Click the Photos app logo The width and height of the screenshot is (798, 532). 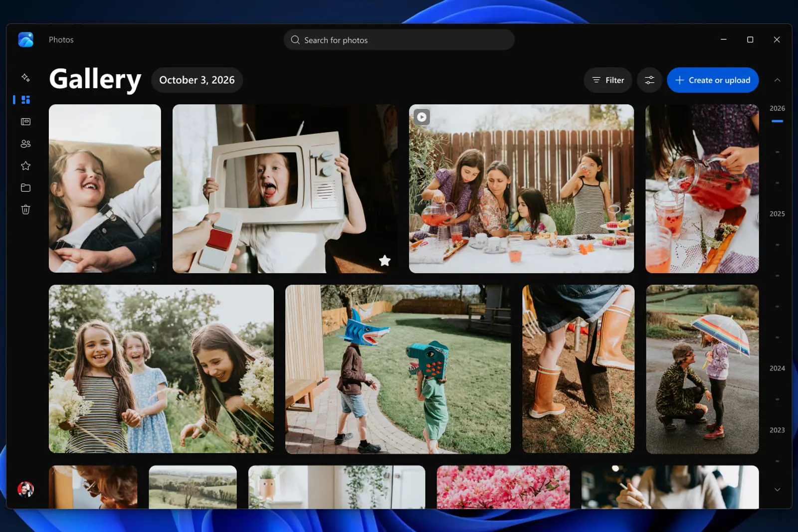click(25, 39)
